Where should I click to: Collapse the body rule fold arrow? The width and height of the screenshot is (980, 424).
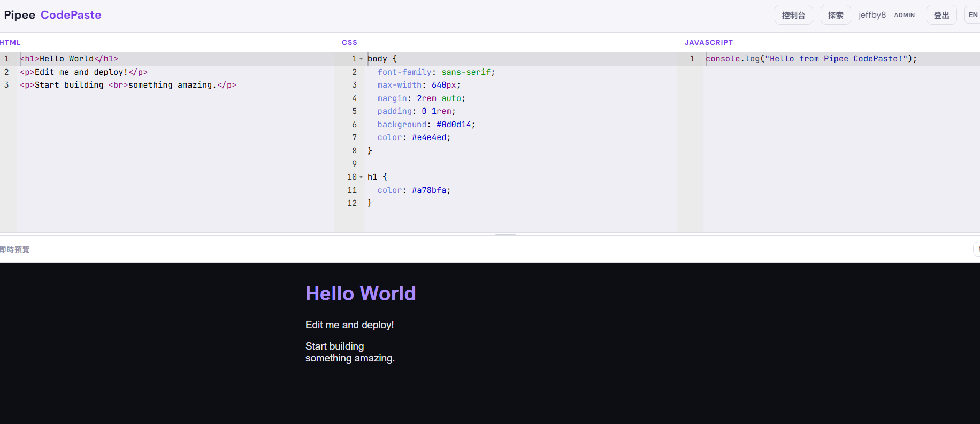pos(361,59)
